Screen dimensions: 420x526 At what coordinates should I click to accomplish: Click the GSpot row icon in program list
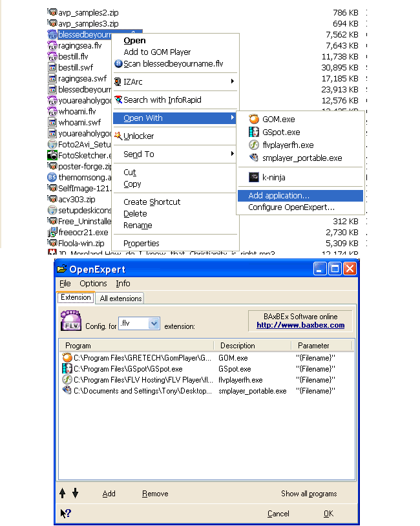[x=67, y=369]
